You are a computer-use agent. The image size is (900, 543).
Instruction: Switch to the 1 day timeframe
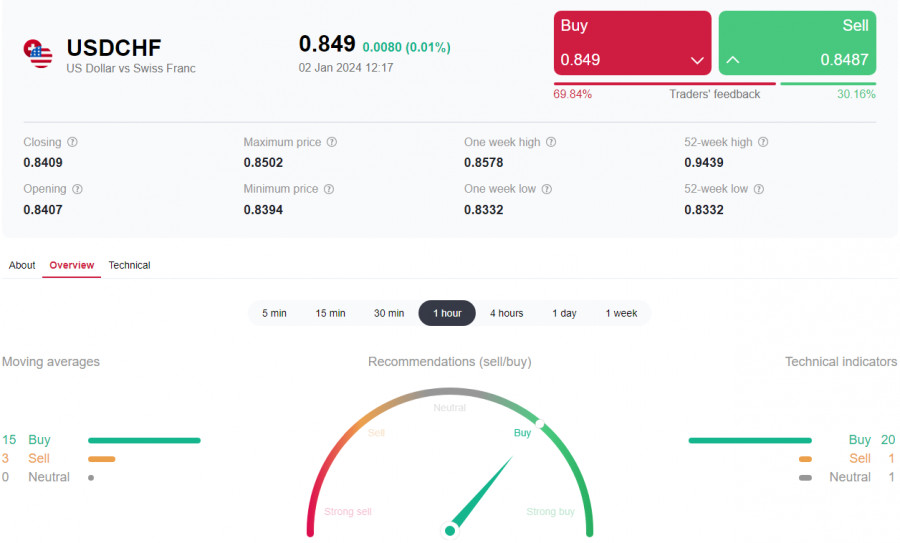pyautogui.click(x=564, y=313)
